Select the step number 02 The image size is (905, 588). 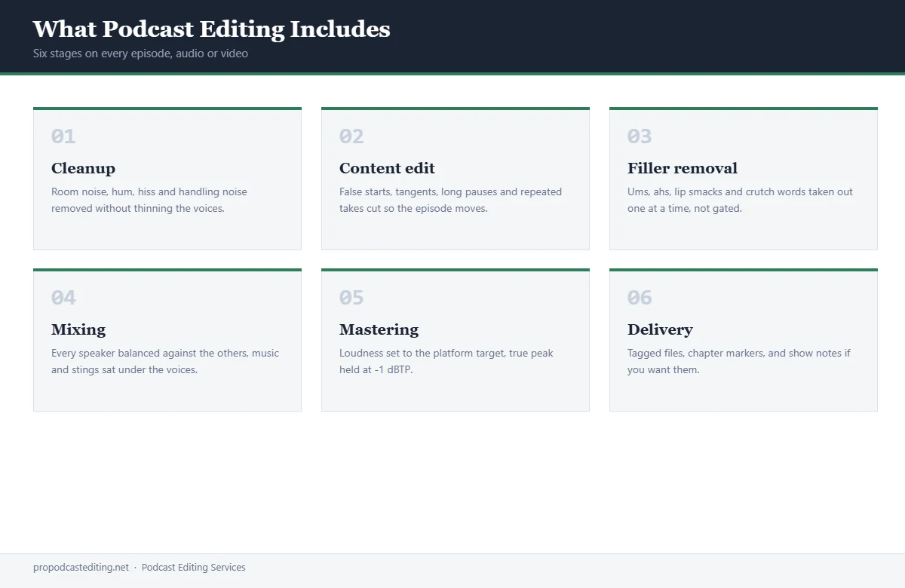(x=351, y=136)
